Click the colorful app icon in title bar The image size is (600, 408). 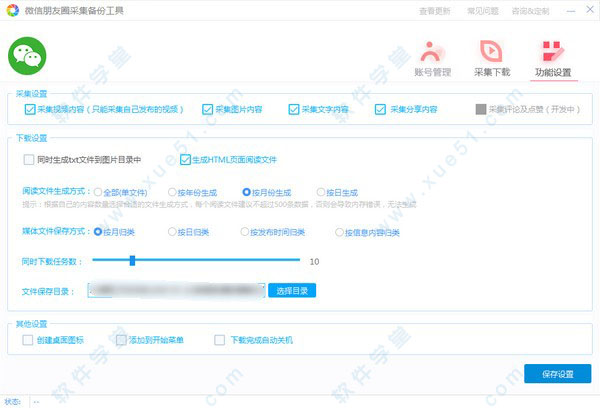(x=13, y=10)
